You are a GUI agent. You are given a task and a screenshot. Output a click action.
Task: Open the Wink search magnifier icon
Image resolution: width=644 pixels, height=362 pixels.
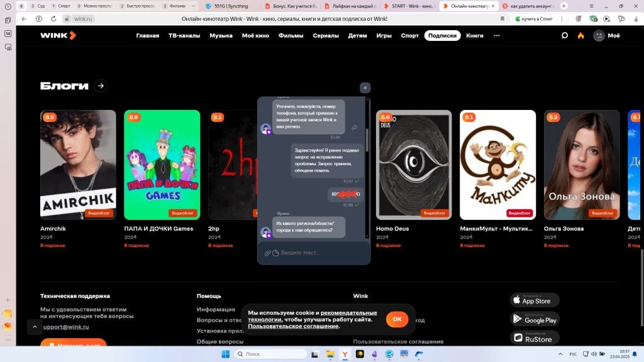click(x=564, y=36)
